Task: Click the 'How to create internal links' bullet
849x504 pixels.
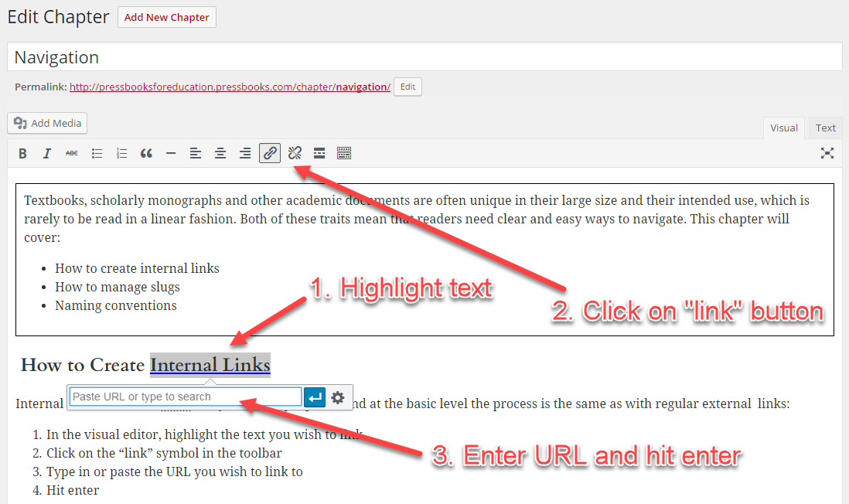Action: (137, 268)
